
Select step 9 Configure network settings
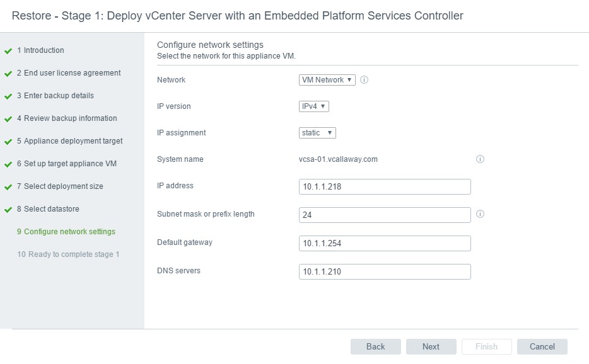click(x=66, y=232)
